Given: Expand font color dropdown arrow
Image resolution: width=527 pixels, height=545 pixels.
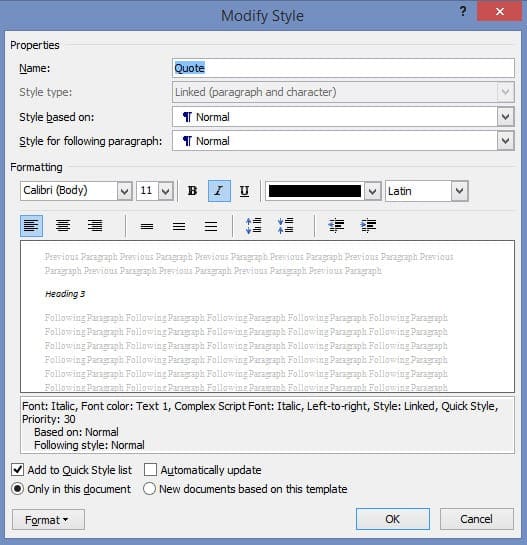Looking at the screenshot, I should 372,191.
